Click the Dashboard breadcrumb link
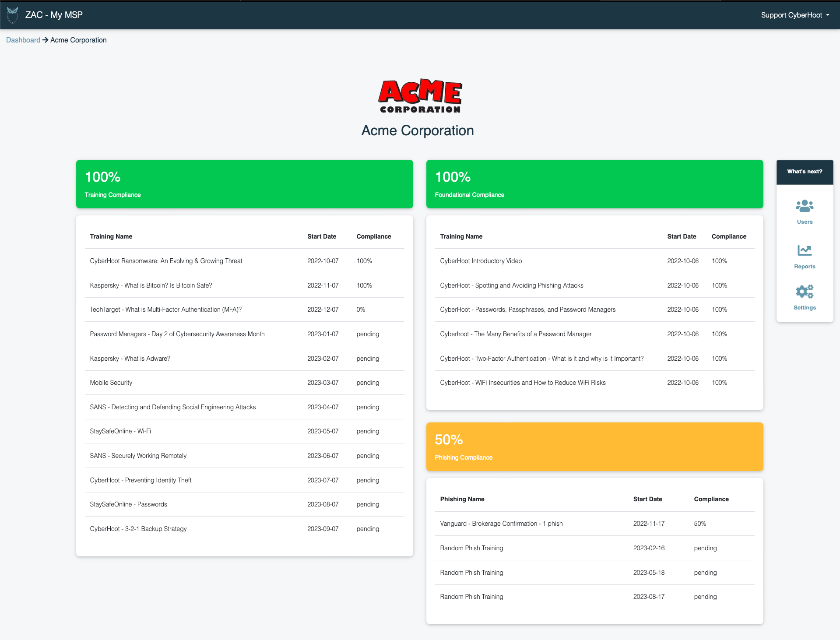Screen dimensions: 840x640 tap(23, 40)
